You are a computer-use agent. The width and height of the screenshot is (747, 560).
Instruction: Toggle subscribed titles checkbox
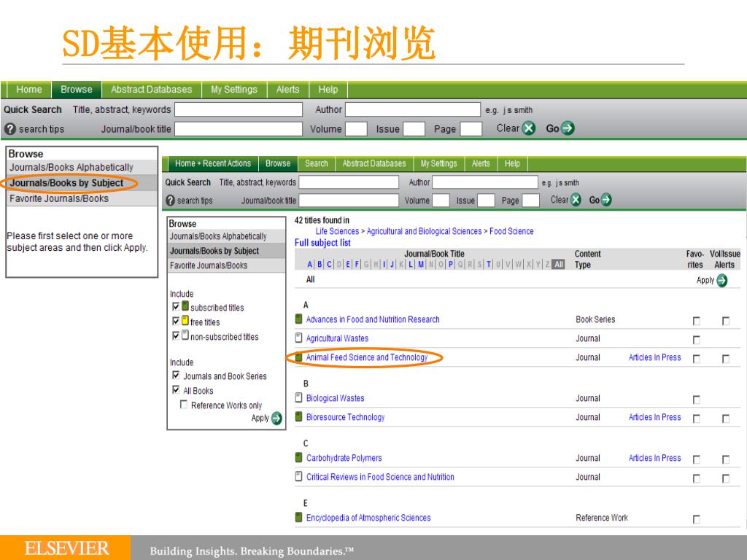pyautogui.click(x=176, y=307)
